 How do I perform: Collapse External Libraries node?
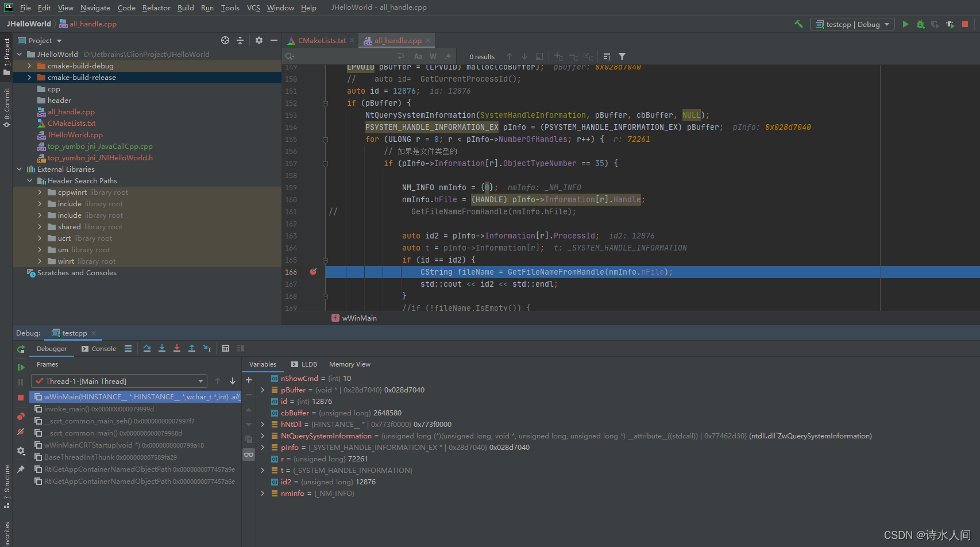[20, 170]
